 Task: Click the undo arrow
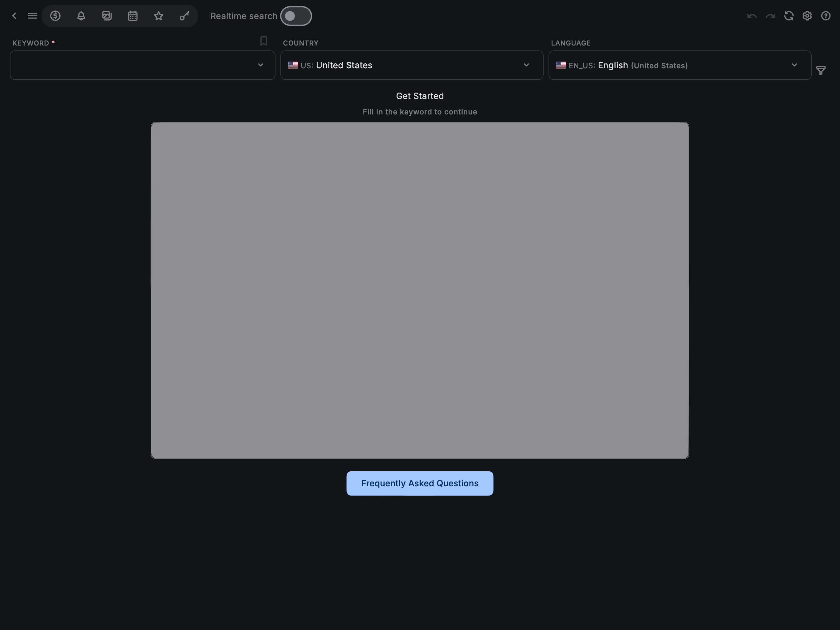[x=752, y=16]
